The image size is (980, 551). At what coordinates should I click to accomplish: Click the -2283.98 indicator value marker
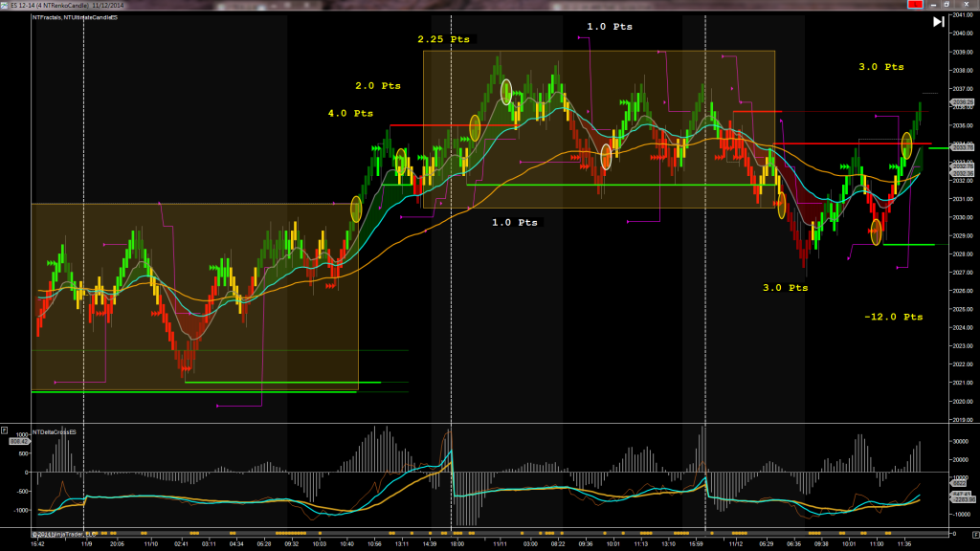(963, 499)
